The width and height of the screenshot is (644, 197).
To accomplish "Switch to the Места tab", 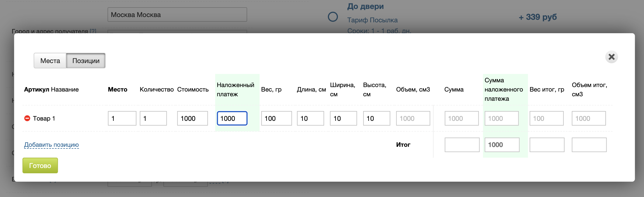I will click(50, 61).
